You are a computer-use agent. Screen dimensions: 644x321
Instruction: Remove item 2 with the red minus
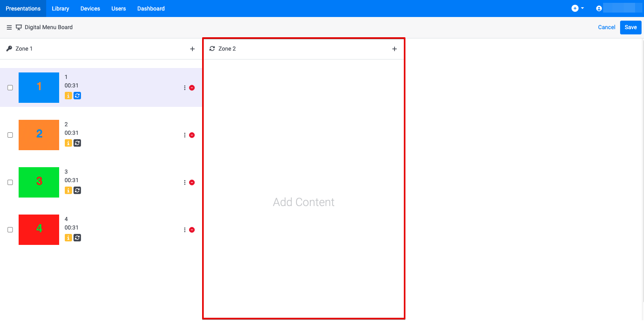pos(192,135)
